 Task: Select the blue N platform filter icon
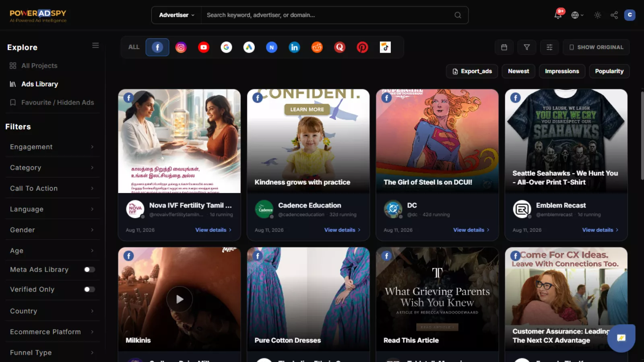point(272,47)
